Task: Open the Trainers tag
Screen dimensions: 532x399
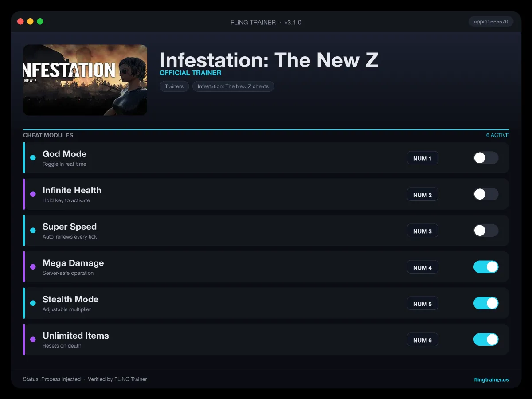Action: click(174, 86)
